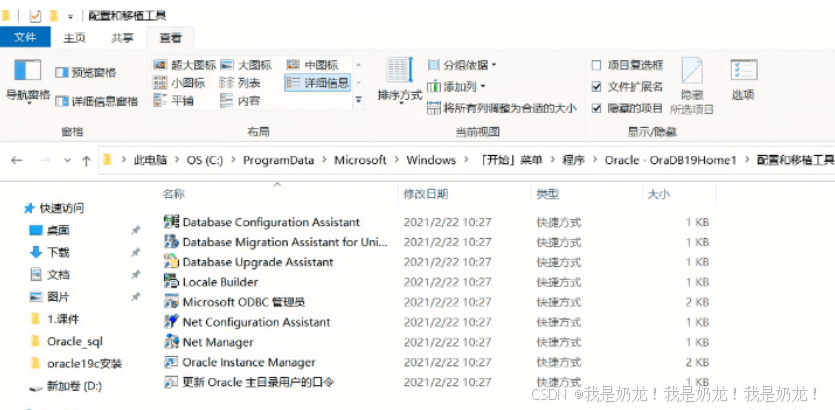
Task: Sort by the 类型 type column header
Action: click(547, 194)
